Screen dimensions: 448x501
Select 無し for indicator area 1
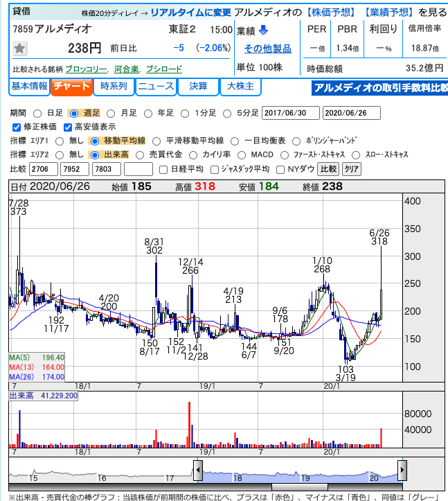[x=60, y=141]
